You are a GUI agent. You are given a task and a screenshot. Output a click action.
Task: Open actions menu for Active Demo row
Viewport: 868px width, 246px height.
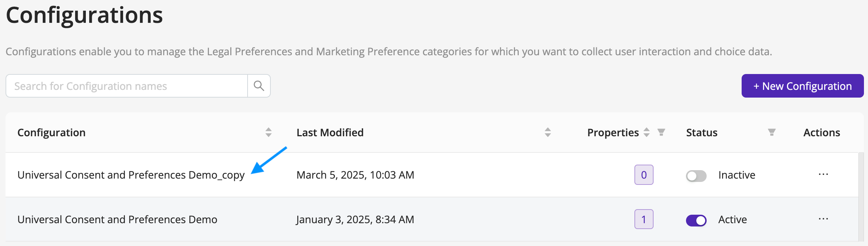823,219
